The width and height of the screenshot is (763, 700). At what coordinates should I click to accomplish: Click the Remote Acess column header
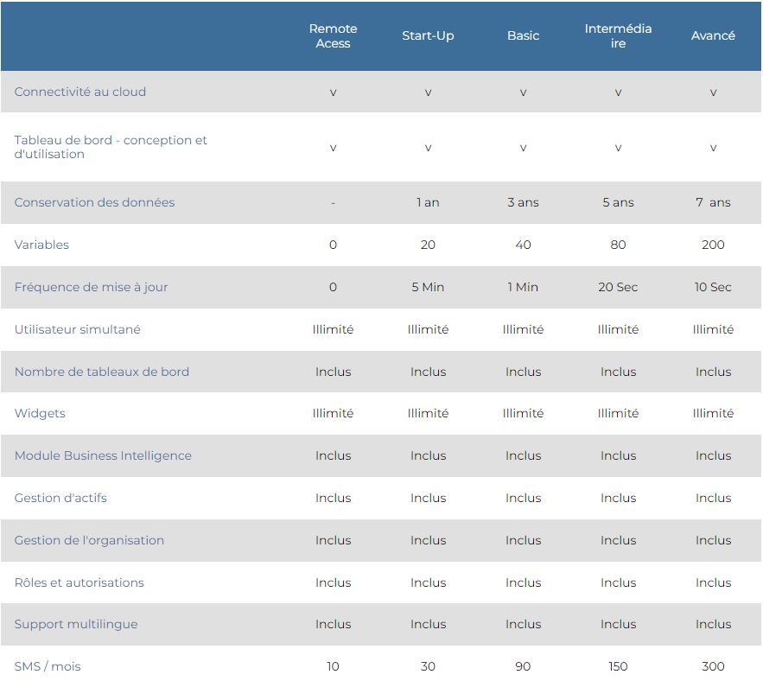pyautogui.click(x=333, y=36)
